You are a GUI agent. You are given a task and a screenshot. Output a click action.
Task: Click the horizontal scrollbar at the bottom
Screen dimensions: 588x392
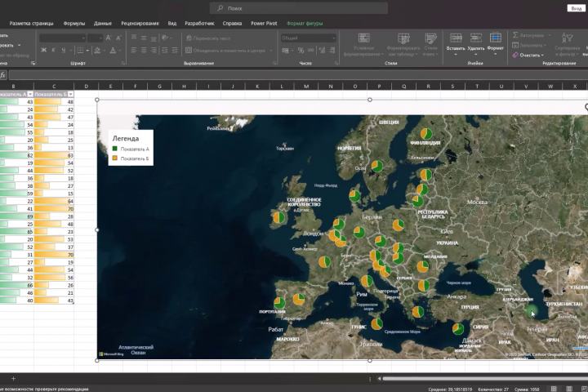coord(482,378)
